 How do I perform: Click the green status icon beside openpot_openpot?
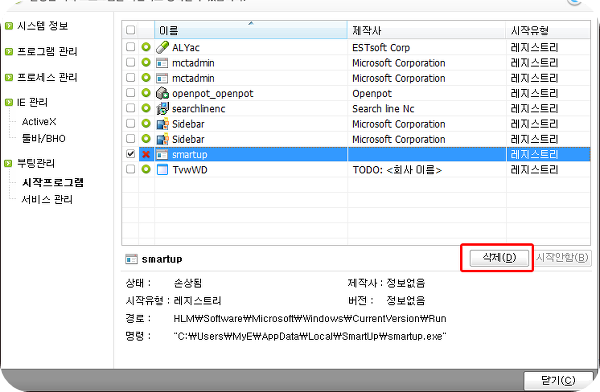146,93
